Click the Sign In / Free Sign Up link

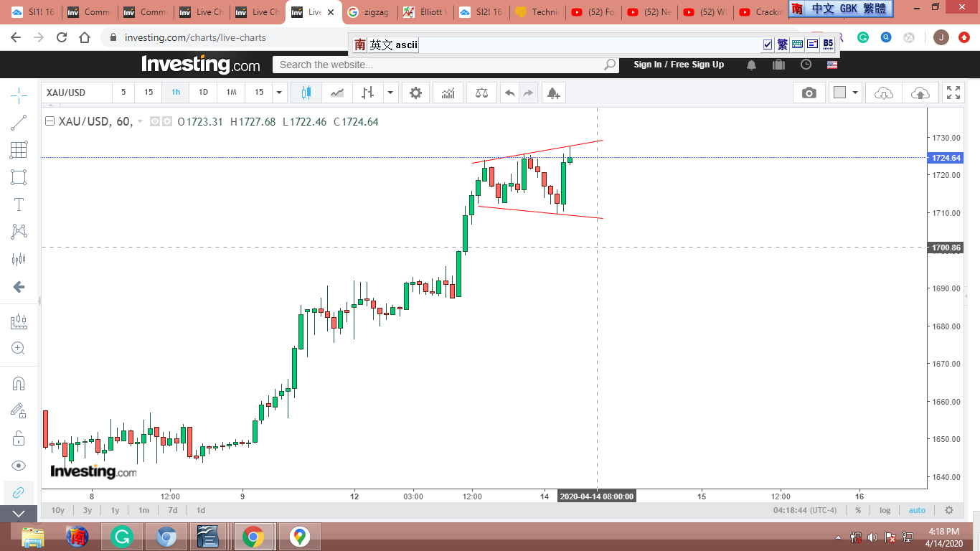click(x=678, y=65)
